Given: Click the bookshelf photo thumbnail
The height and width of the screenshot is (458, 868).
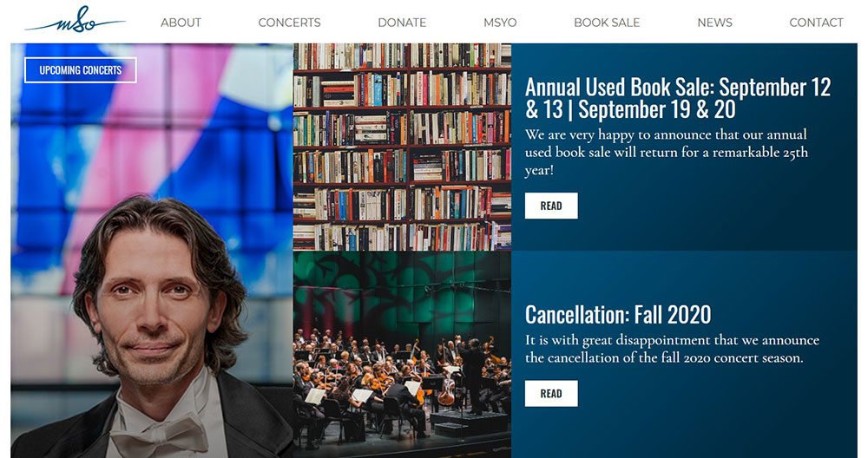Looking at the screenshot, I should point(403,147).
